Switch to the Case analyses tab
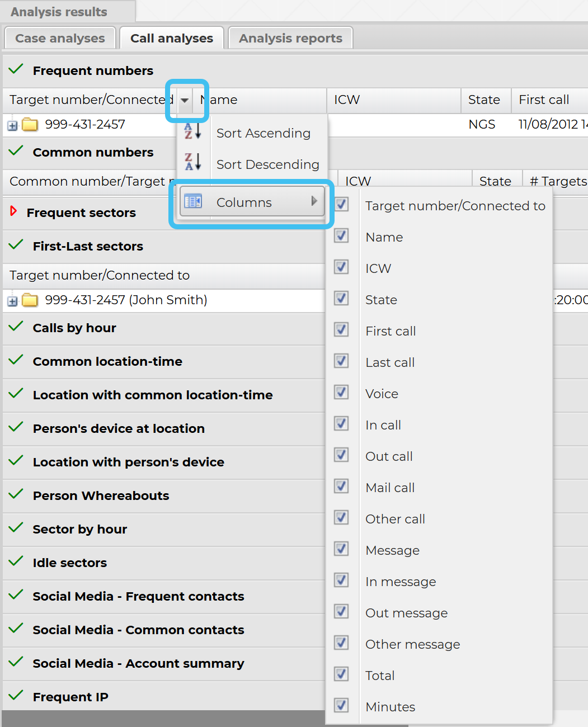This screenshot has height=727, width=588. point(60,38)
